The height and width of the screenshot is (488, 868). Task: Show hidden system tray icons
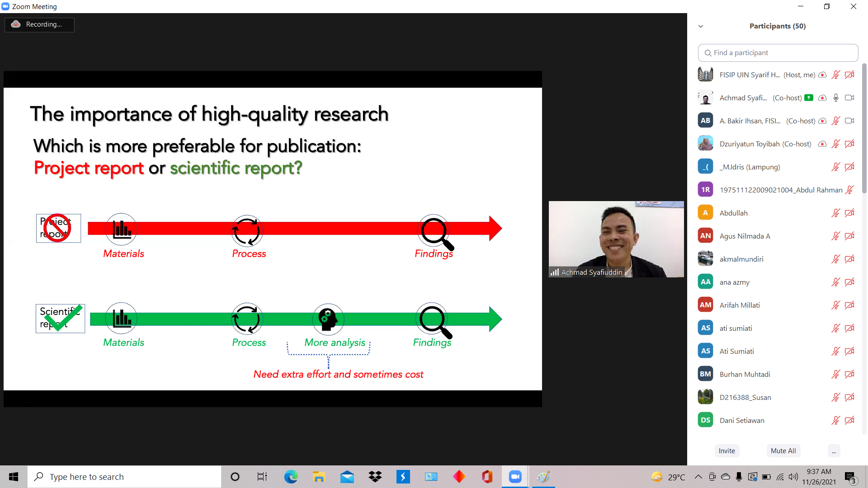698,477
